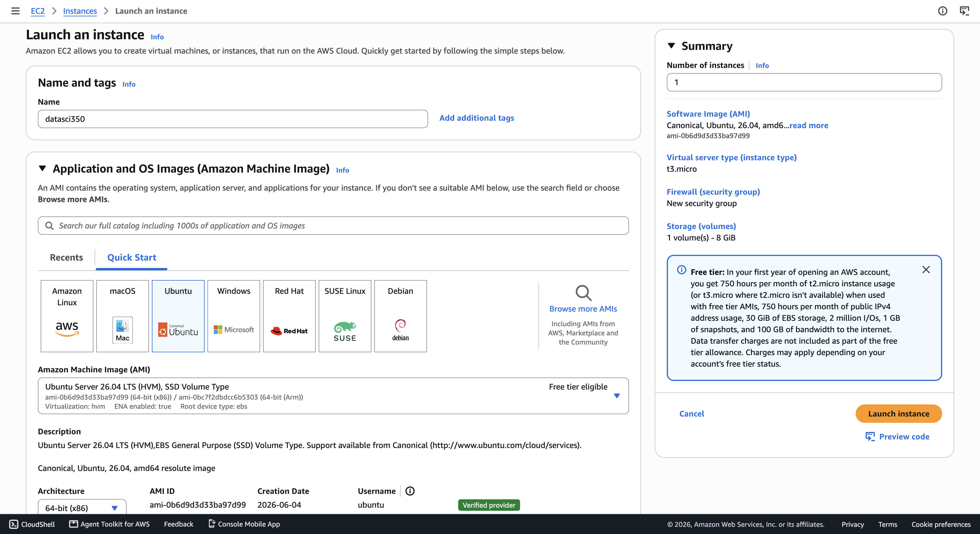This screenshot has width=980, height=534.
Task: Open the Architecture 64-bit (x86) dropdown
Action: point(82,508)
